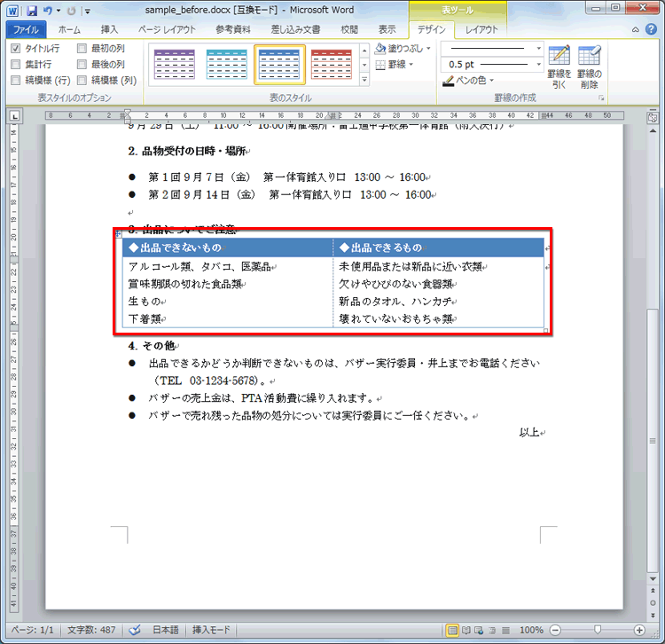This screenshot has height=644, width=665.
Task: Save the document with the floppy disk icon
Action: click(32, 11)
